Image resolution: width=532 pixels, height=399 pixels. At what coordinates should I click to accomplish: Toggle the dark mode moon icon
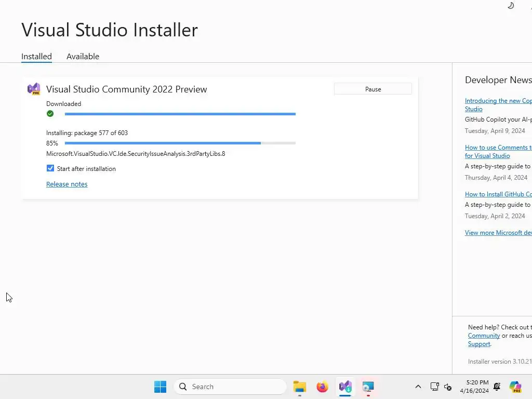pos(511,5)
